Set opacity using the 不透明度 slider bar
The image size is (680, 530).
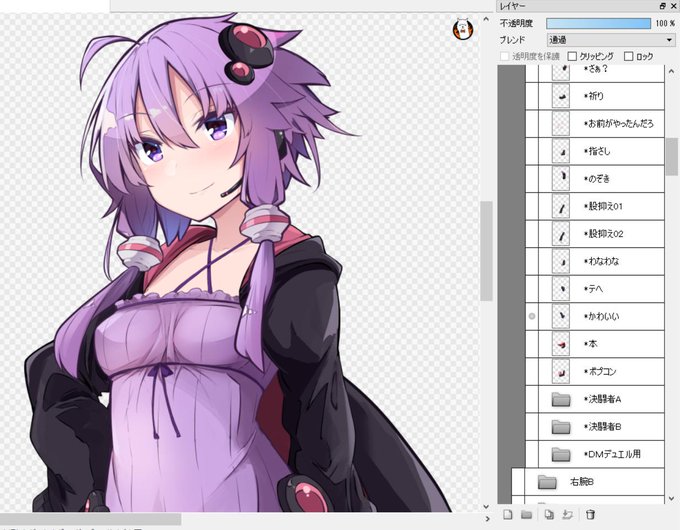[x=598, y=23]
